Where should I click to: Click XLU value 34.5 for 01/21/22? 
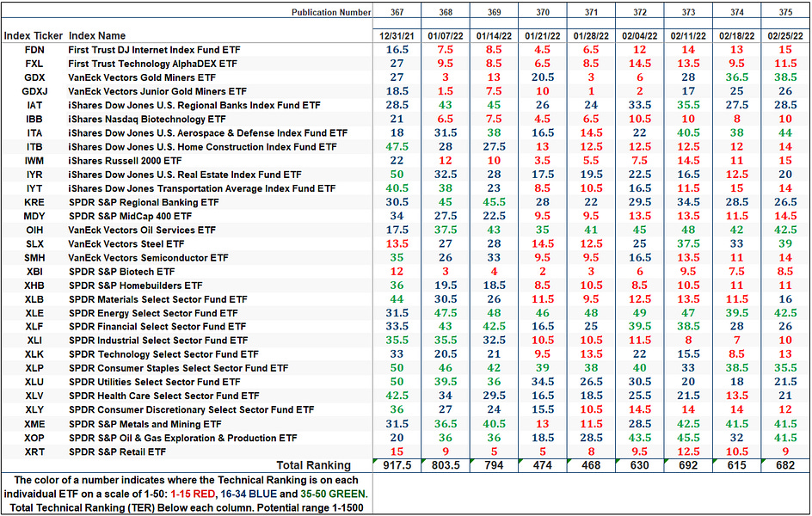[542, 382]
